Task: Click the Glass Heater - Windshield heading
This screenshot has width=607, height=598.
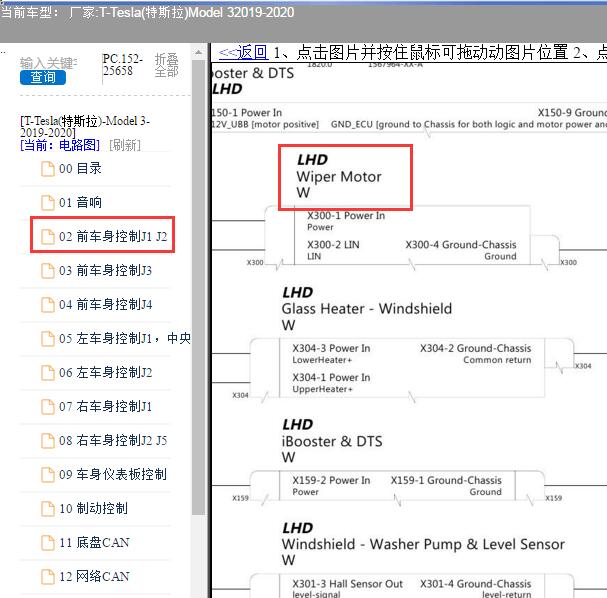Action: (367, 309)
